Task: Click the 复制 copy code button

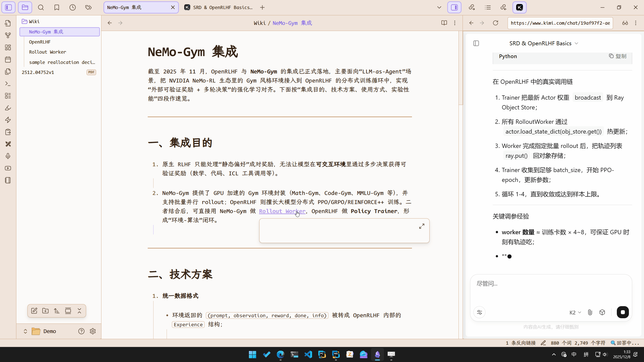Action: (618, 56)
